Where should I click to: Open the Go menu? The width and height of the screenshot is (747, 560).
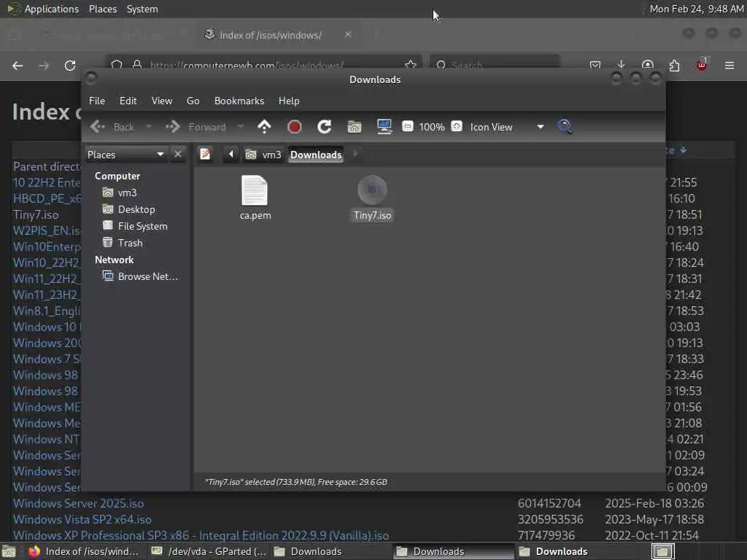pos(193,101)
